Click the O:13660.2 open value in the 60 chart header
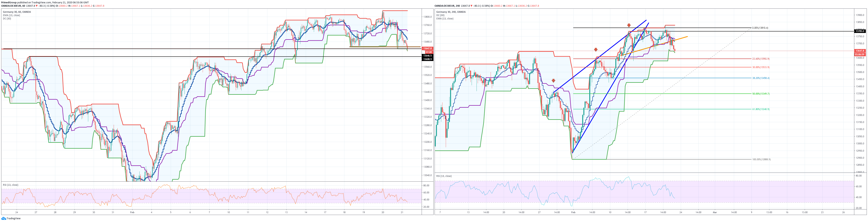 tap(61, 6)
